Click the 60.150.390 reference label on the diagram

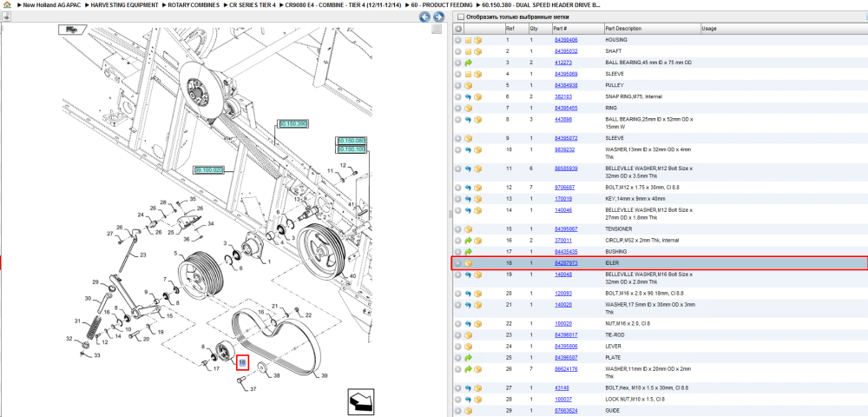pos(293,124)
